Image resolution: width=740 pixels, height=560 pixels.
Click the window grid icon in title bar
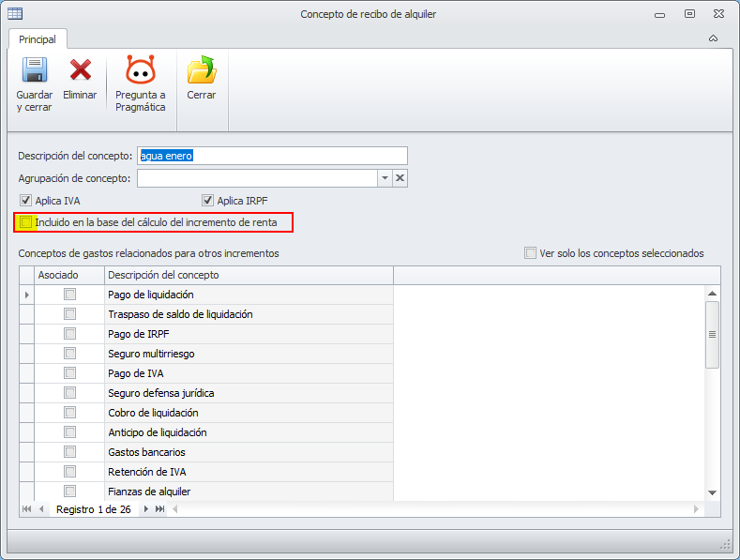coord(15,14)
